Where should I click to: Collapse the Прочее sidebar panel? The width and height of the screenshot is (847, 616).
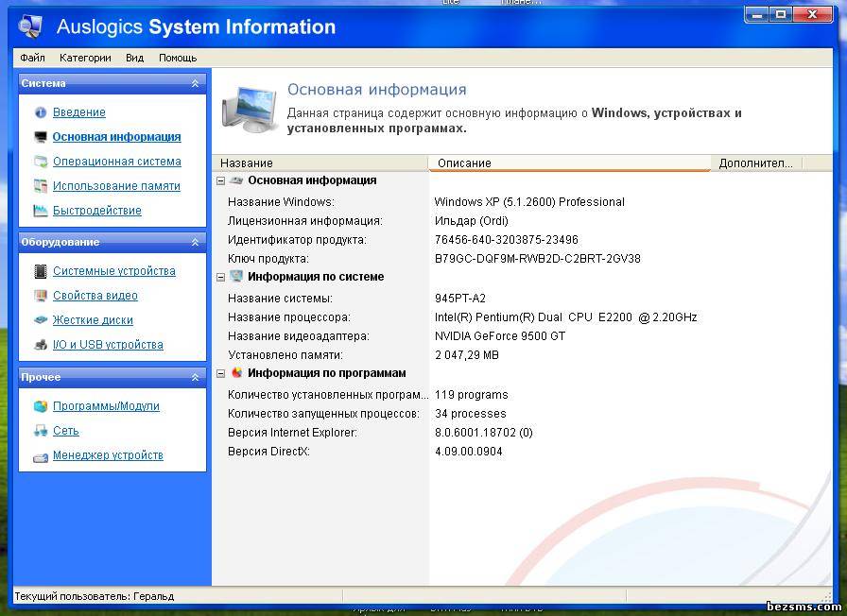pos(195,377)
